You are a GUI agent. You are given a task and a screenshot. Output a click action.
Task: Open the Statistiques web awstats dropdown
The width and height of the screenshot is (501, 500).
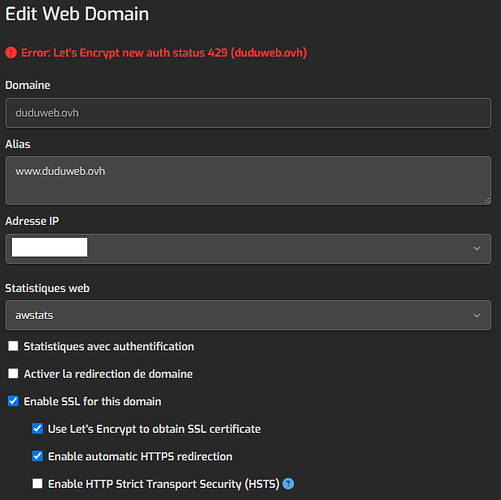[248, 315]
